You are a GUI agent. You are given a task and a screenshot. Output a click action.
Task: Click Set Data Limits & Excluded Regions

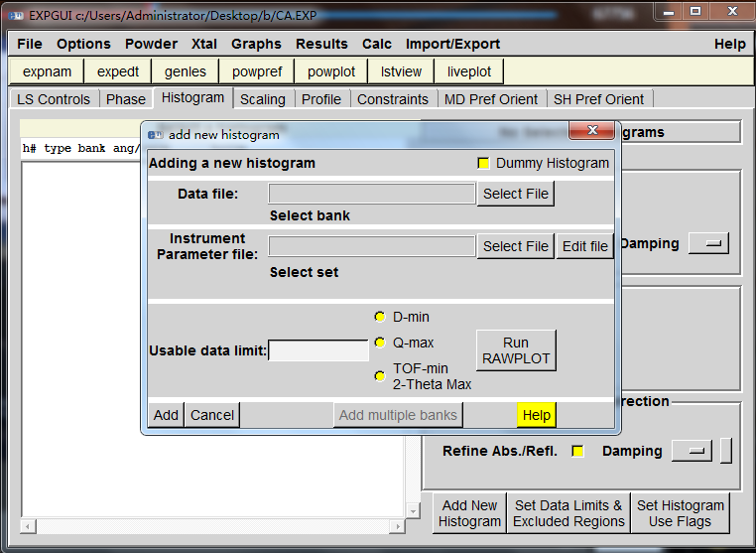coord(568,513)
